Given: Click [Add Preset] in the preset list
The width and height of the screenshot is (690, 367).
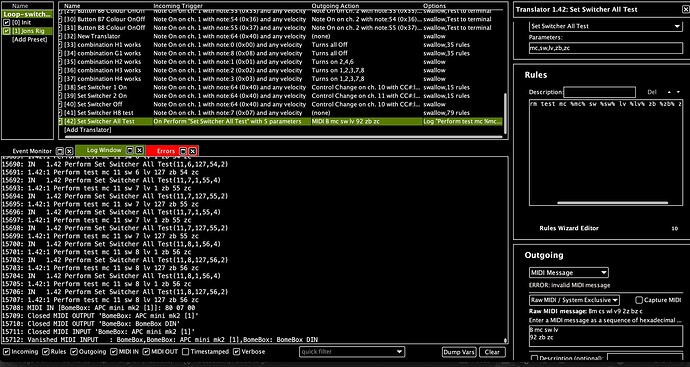Looking at the screenshot, I should click(x=29, y=40).
